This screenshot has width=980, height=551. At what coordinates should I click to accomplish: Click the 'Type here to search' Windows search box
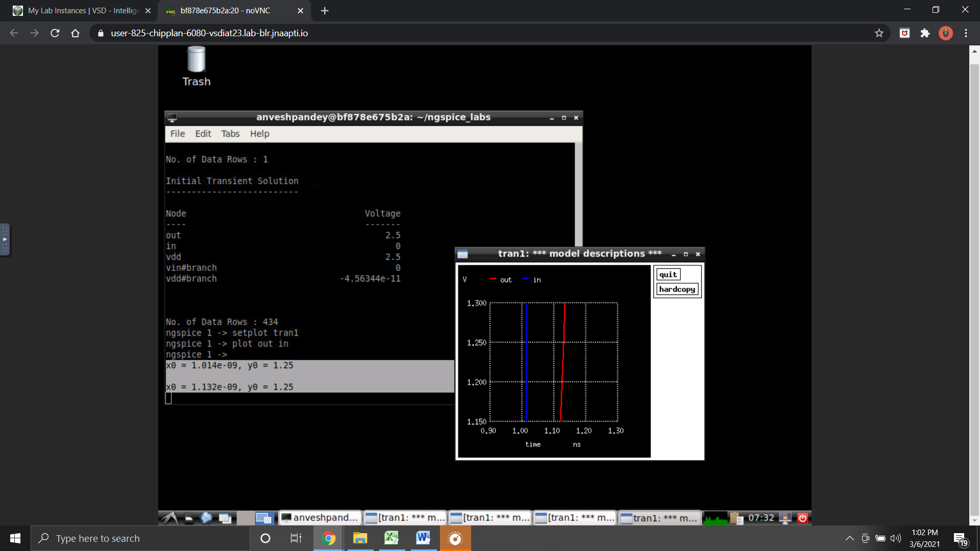tap(128, 538)
